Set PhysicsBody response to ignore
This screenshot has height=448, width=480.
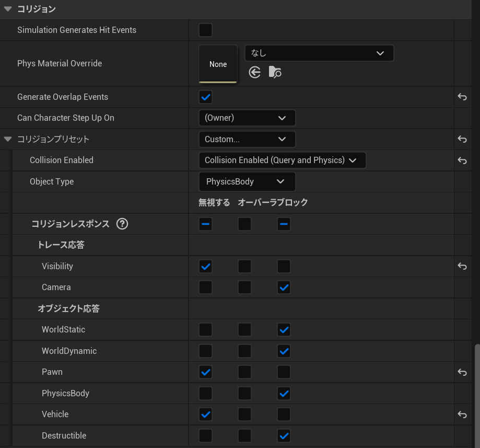pos(205,394)
